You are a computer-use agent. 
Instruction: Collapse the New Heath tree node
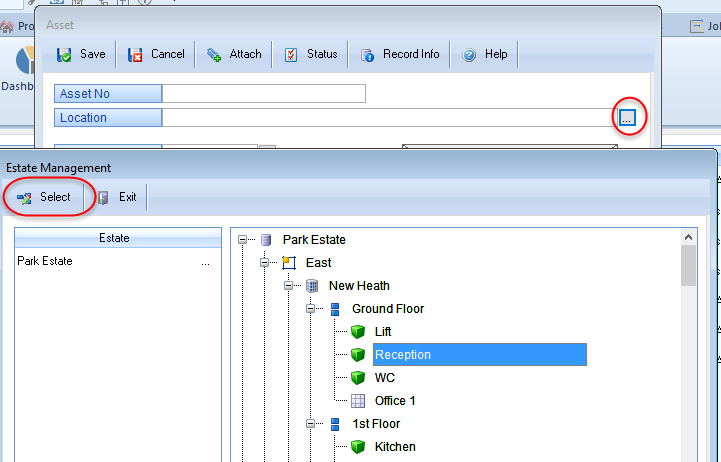click(288, 285)
